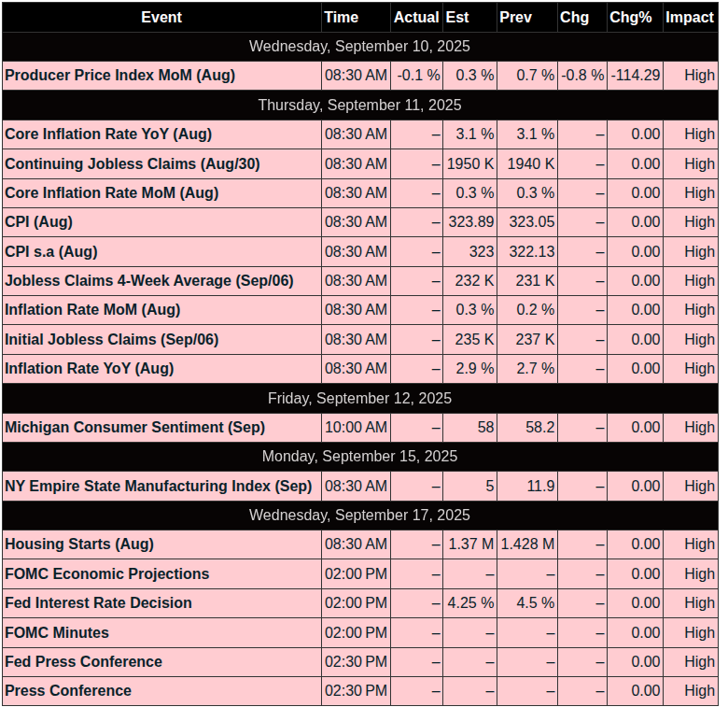Click the -0.8 % change value

pos(582,76)
